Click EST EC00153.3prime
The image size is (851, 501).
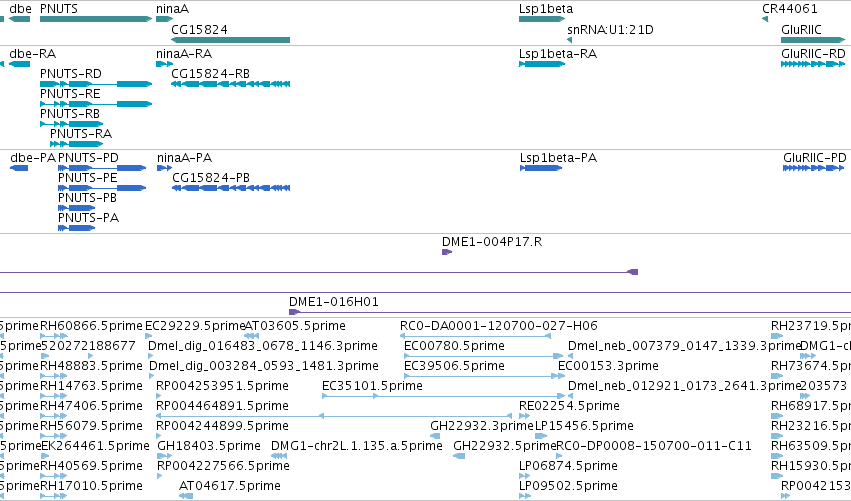[608, 366]
